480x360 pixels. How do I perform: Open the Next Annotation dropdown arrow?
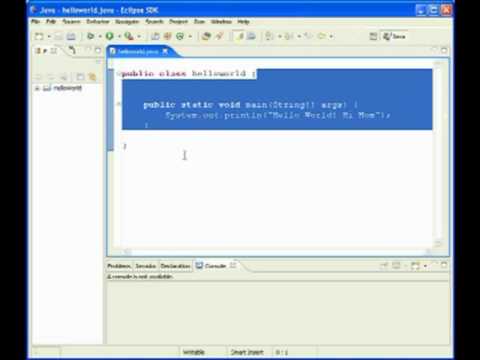pos(279,36)
